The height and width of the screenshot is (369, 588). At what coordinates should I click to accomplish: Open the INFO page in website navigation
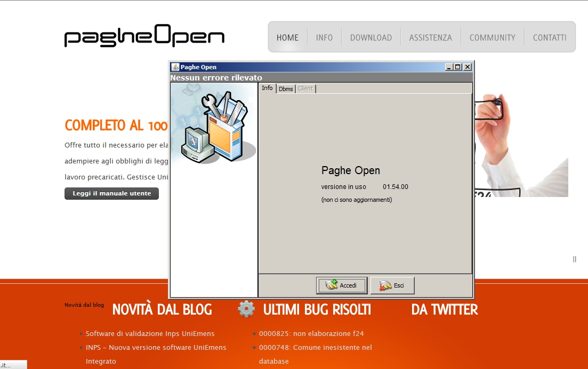pyautogui.click(x=324, y=37)
